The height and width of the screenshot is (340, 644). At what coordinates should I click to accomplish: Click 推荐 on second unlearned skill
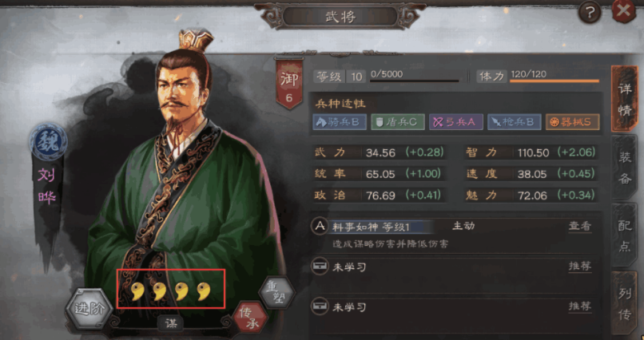(x=580, y=306)
